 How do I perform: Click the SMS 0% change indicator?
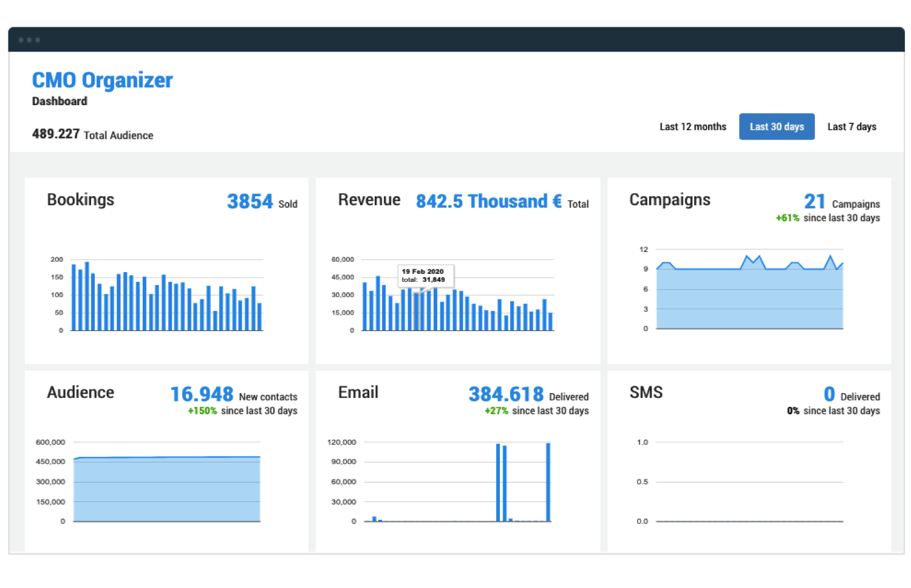pos(793,411)
